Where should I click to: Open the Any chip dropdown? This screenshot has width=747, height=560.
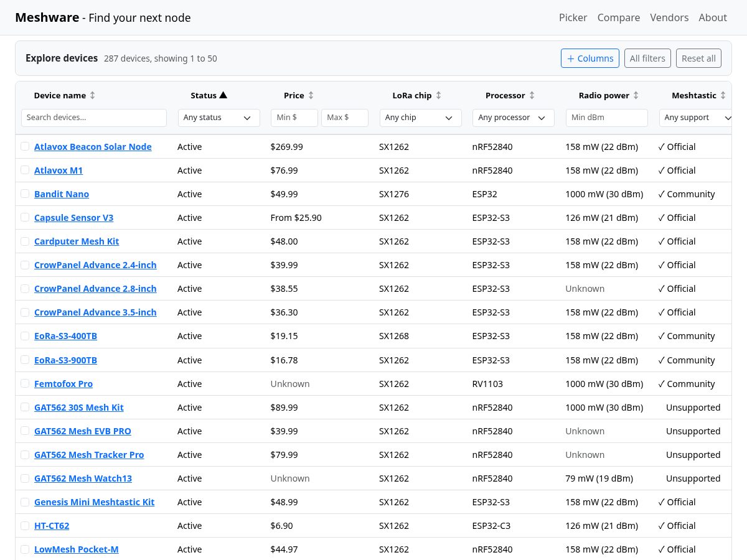[x=420, y=118]
